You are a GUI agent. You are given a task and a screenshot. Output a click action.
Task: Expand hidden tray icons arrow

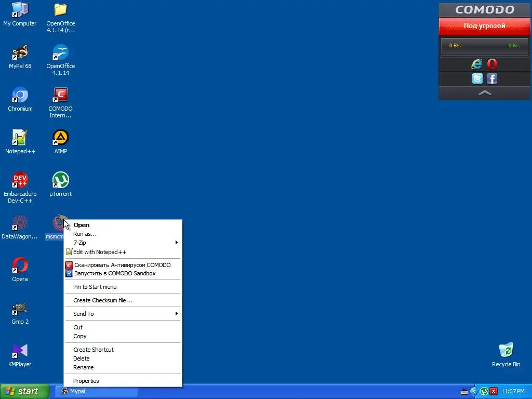coord(474,392)
